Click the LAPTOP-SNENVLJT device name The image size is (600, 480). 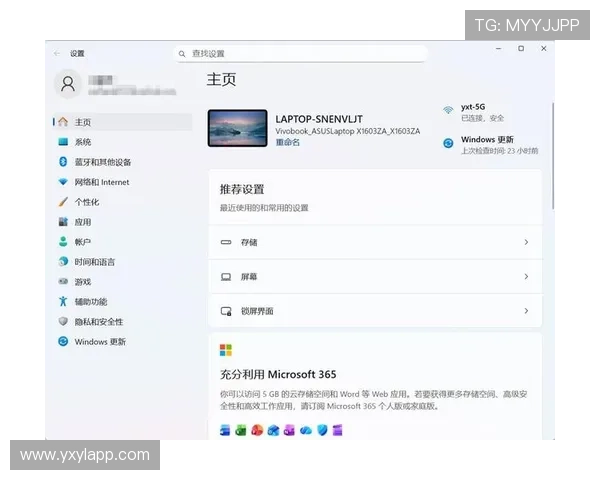(x=319, y=119)
